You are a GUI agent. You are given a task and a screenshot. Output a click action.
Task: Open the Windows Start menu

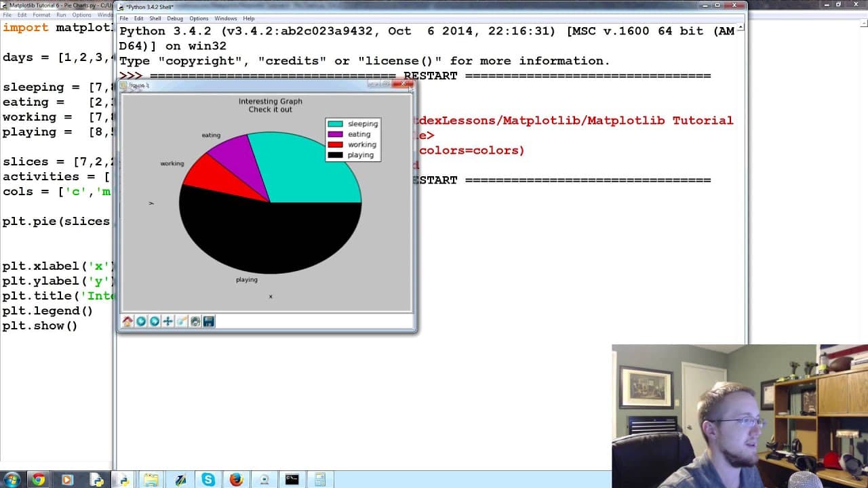click(x=12, y=480)
